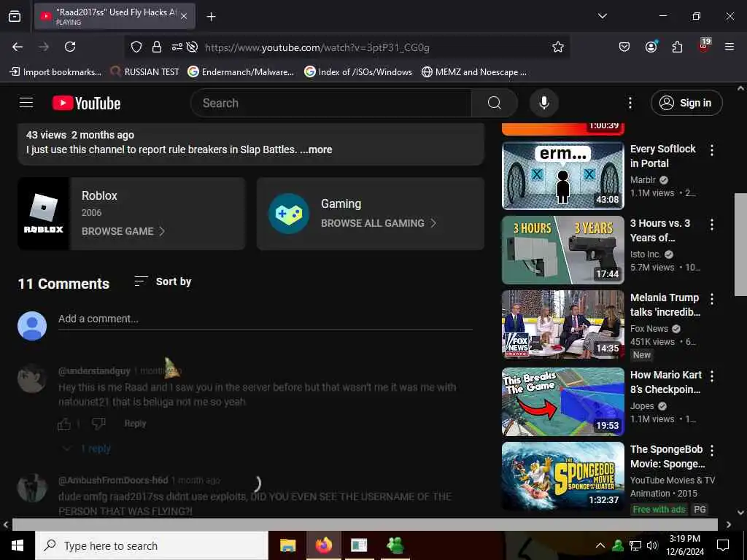Open options for Melania Trump video
This screenshot has height=560, width=747.
(712, 299)
